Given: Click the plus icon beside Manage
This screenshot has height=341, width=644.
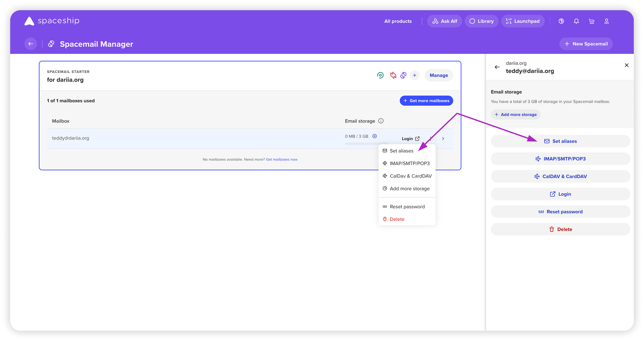Looking at the screenshot, I should (415, 75).
